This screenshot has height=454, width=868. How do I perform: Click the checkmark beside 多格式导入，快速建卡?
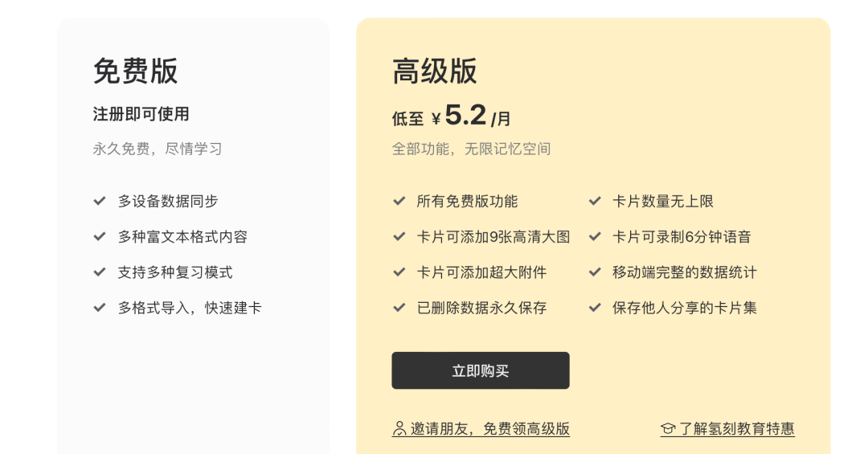[x=100, y=307]
